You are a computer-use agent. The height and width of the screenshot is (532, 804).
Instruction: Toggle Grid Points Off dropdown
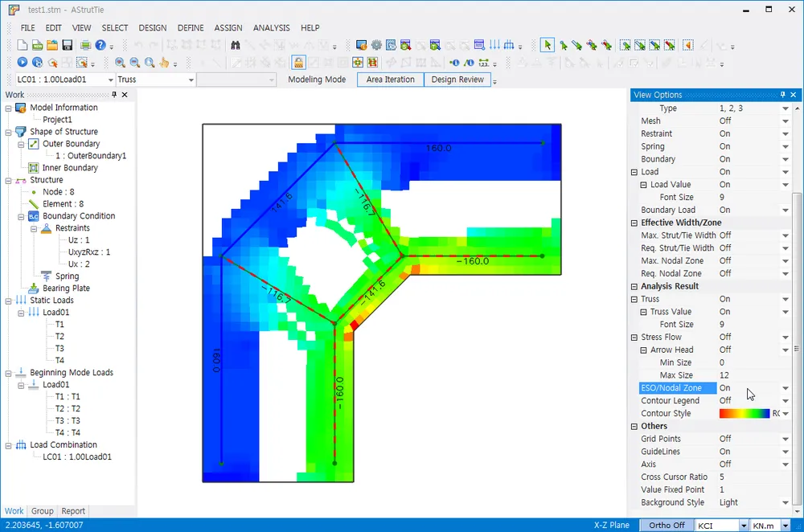point(785,439)
